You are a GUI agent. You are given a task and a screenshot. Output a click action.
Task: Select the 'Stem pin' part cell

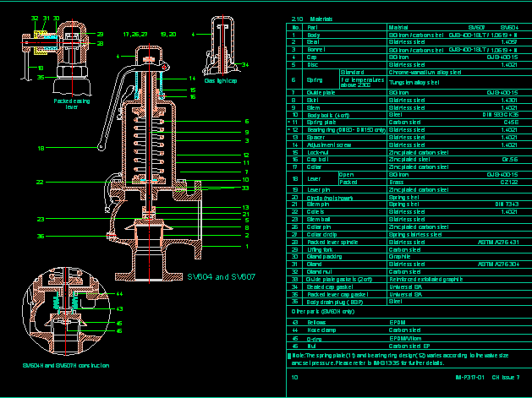point(318,204)
